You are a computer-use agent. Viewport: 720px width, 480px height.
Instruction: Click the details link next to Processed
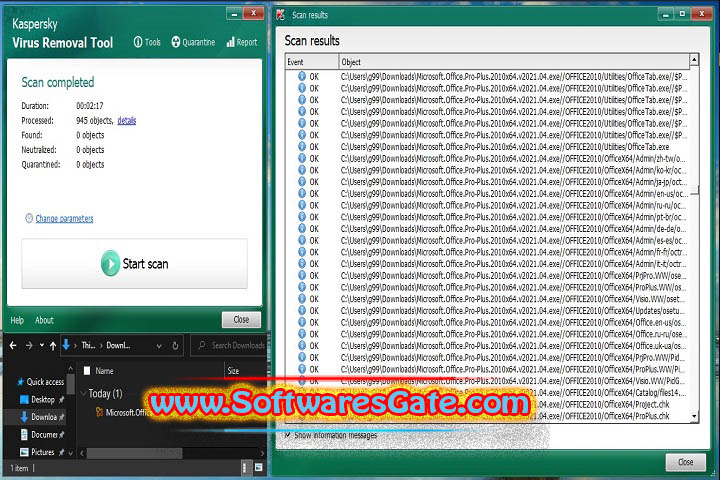pyautogui.click(x=127, y=120)
